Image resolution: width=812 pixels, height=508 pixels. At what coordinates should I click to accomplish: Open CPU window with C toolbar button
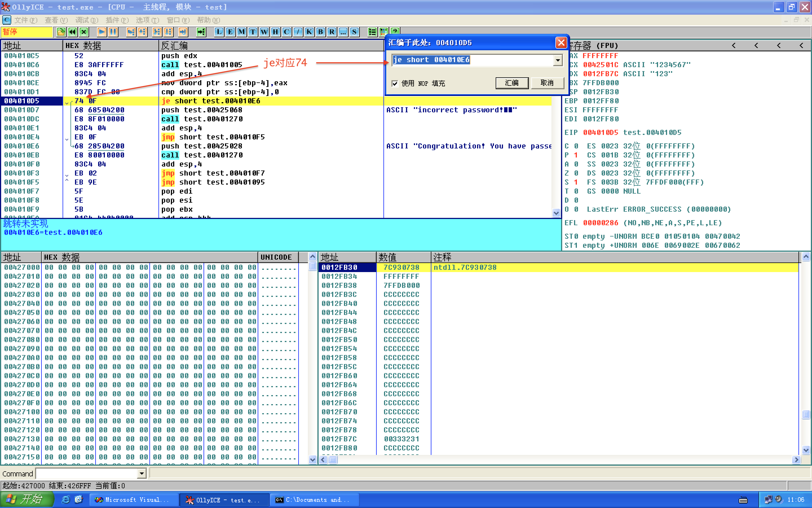point(286,32)
